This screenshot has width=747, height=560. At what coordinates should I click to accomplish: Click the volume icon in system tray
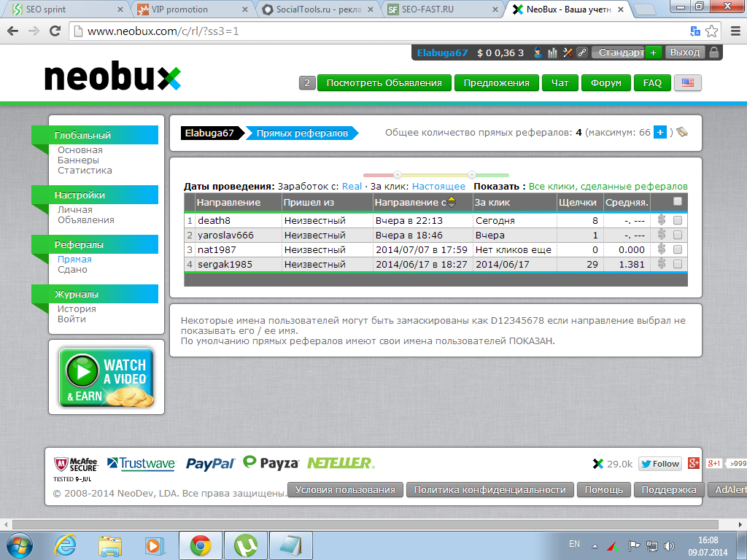tap(670, 545)
